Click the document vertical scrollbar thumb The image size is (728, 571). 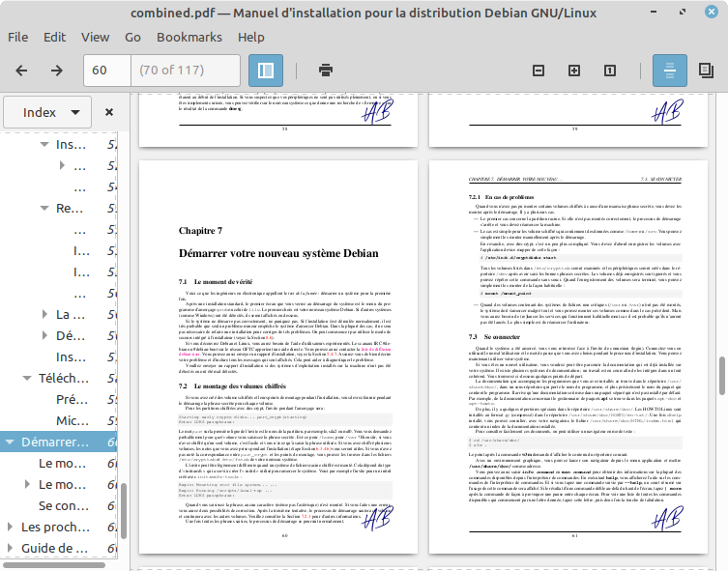tap(722, 376)
